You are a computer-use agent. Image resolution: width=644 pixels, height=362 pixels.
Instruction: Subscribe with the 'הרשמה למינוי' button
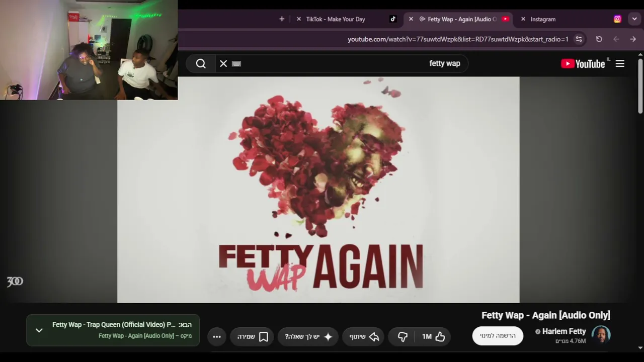click(x=498, y=336)
